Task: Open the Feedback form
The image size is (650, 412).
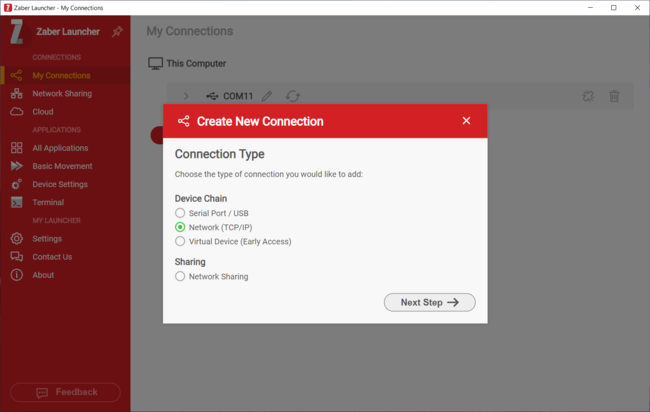Action: (x=65, y=392)
